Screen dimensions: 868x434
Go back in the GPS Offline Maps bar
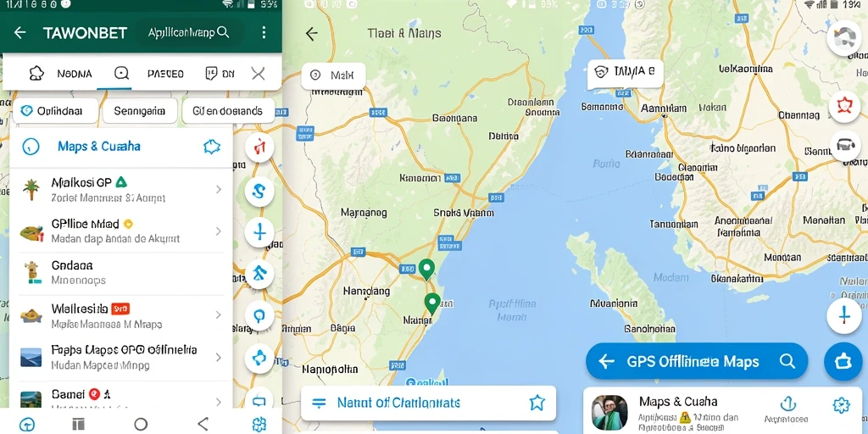pyautogui.click(x=607, y=362)
